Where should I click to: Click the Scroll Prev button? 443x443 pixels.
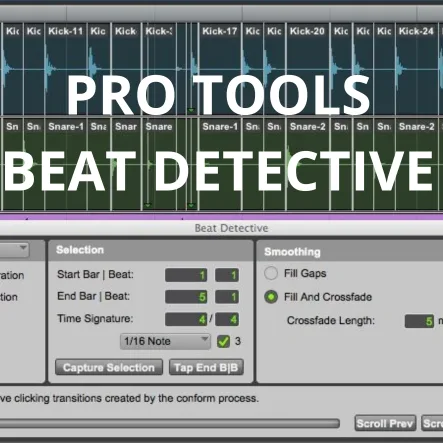tap(385, 423)
